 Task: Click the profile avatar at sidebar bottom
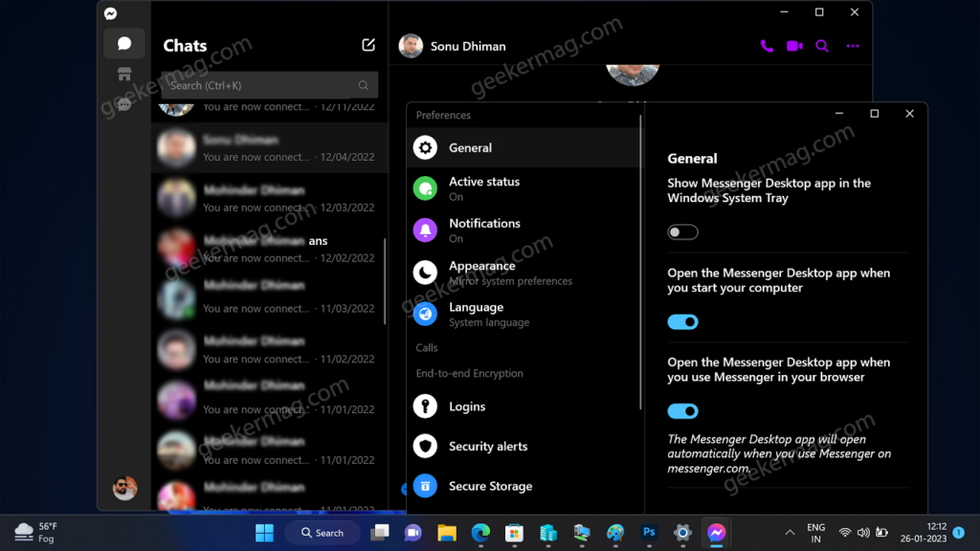pyautogui.click(x=124, y=488)
